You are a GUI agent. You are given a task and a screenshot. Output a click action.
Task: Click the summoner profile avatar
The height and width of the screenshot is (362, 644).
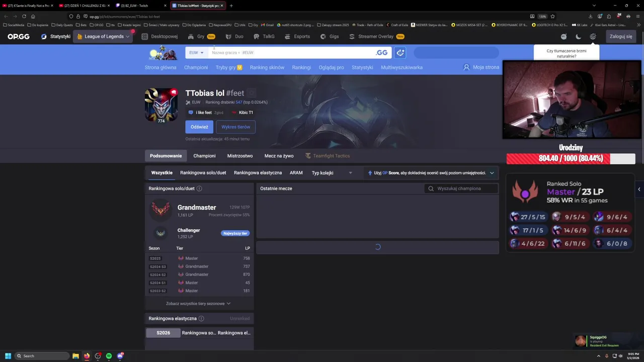161,105
